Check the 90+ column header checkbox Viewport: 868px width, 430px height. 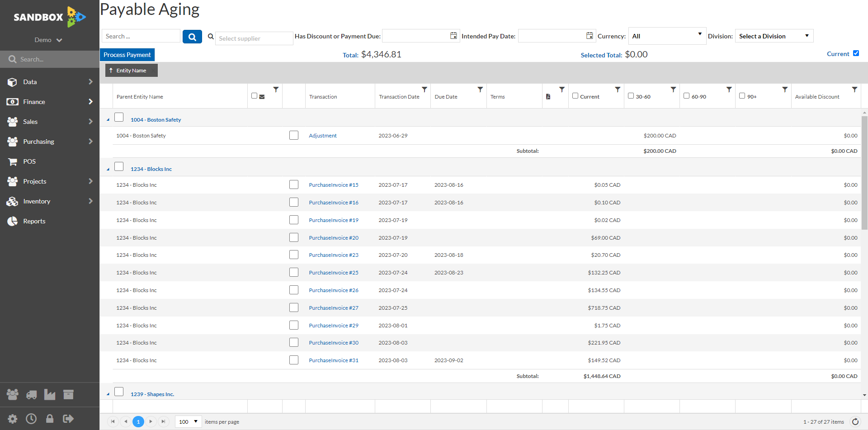pyautogui.click(x=742, y=96)
